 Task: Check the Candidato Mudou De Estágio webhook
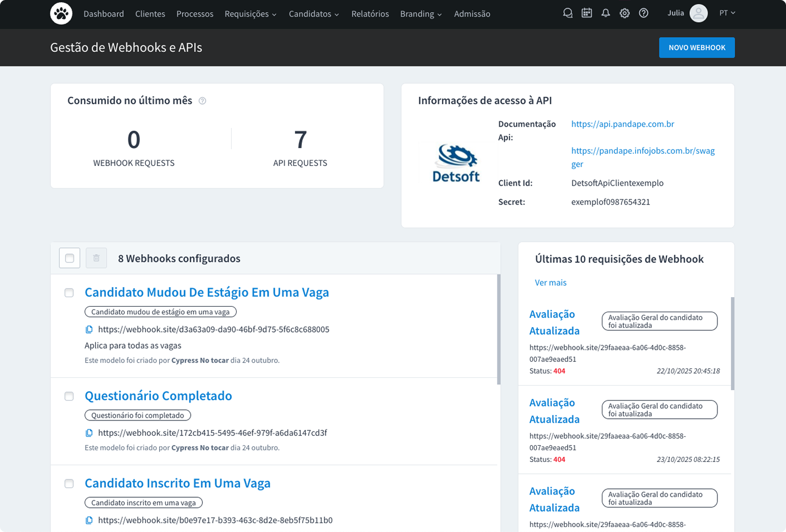(x=69, y=293)
